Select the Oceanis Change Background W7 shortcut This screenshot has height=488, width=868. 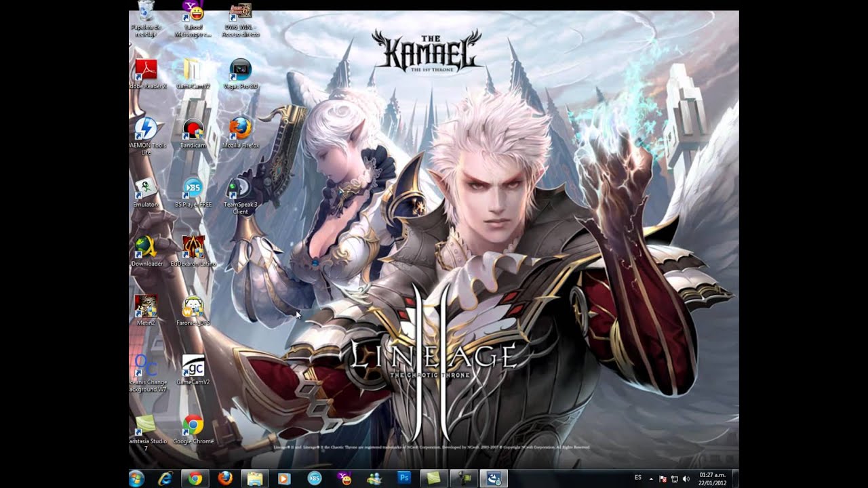click(x=146, y=373)
